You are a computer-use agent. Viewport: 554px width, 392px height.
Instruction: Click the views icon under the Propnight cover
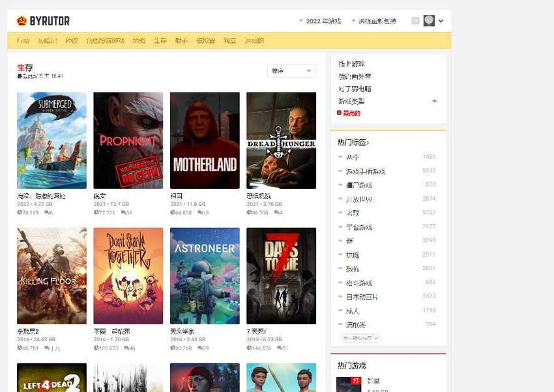pos(96,212)
